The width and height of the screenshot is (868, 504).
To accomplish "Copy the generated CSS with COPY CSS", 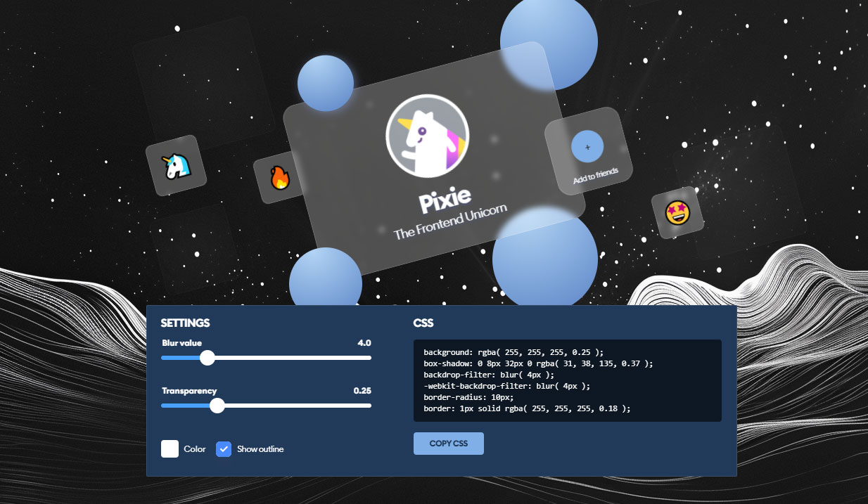I will tap(449, 444).
